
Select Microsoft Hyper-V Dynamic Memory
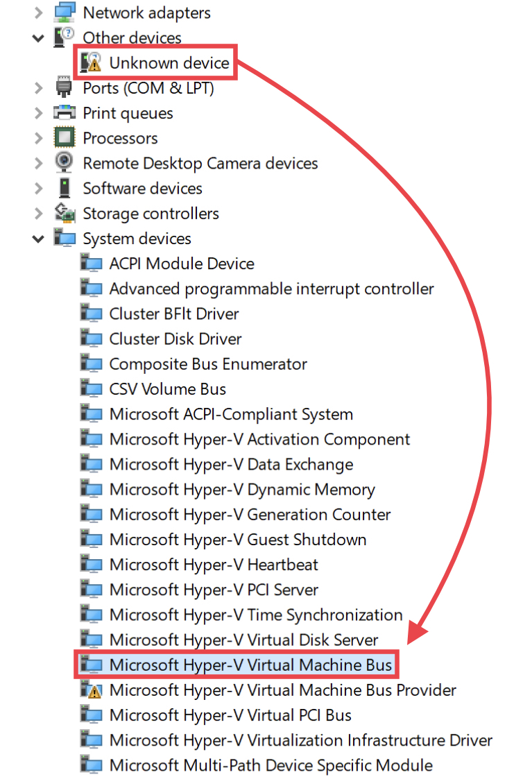coord(242,490)
